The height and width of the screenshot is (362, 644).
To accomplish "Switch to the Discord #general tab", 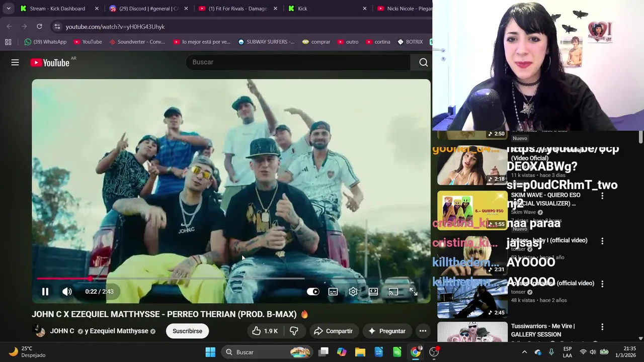I will click(149, 9).
